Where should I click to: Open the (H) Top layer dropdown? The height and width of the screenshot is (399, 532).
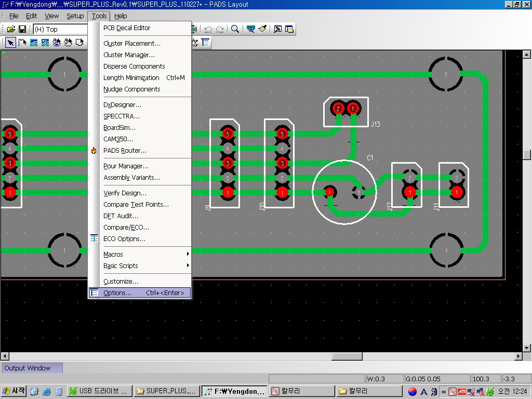coord(60,29)
